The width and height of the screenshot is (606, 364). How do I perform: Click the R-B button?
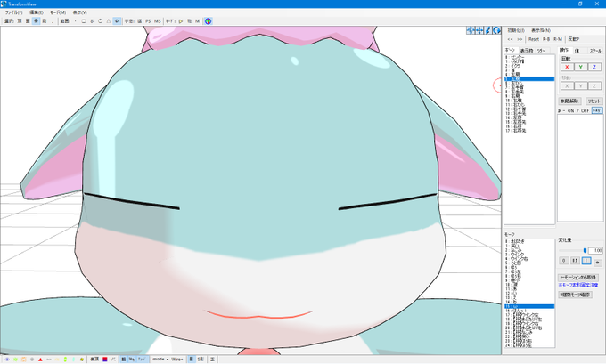pos(546,39)
